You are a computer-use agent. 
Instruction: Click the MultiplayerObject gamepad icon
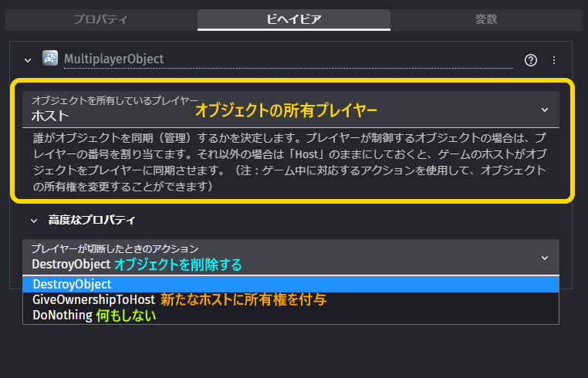[x=50, y=58]
